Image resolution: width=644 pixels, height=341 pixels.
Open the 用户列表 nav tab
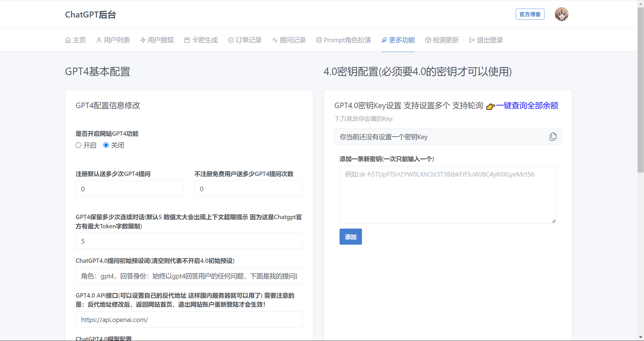pos(113,40)
